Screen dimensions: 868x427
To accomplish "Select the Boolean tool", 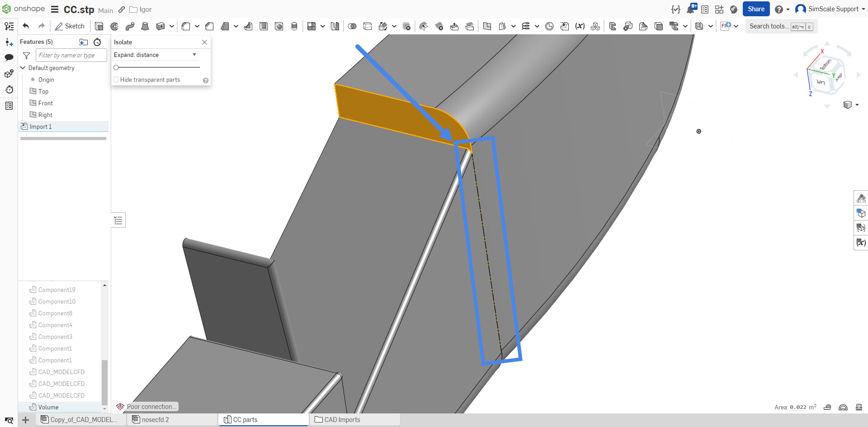I will click(352, 26).
